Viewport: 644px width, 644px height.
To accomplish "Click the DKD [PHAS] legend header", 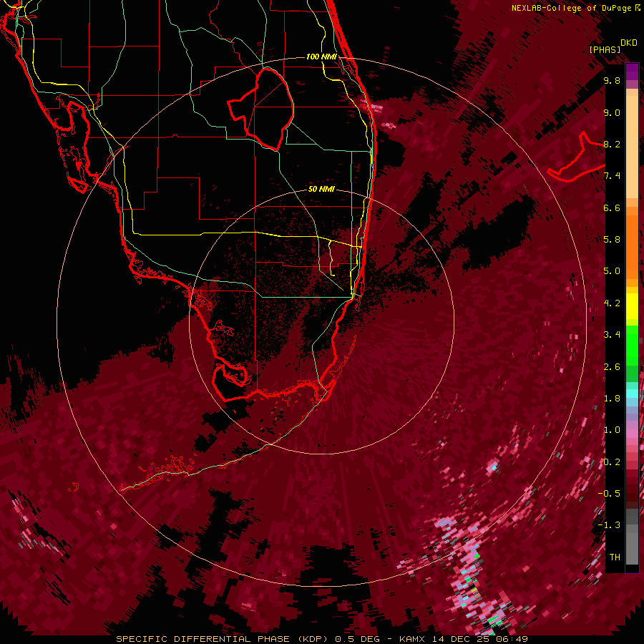I will [x=613, y=46].
